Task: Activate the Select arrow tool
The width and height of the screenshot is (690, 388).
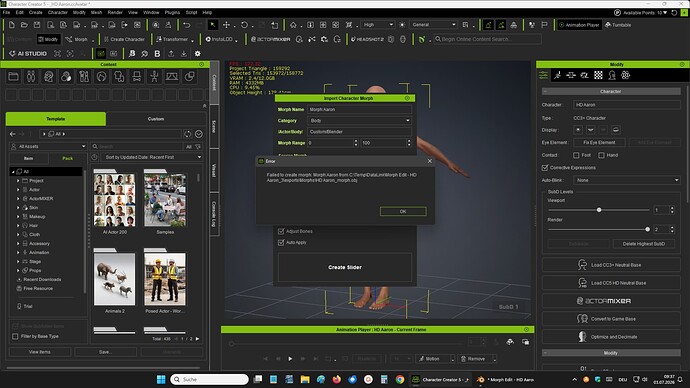Action: coord(213,25)
